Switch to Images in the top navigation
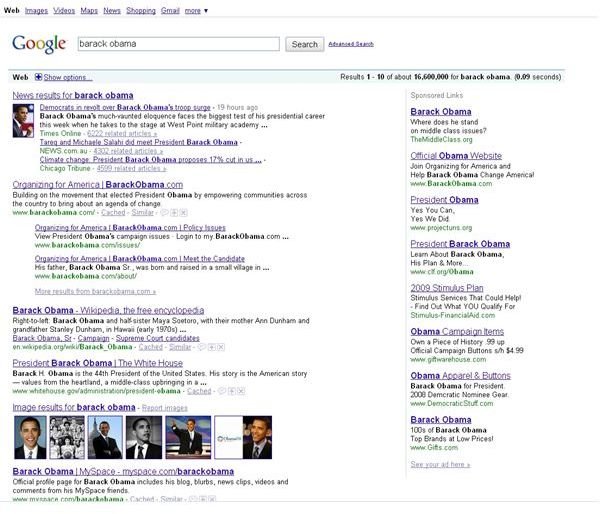This screenshot has height=514, width=600. (x=36, y=11)
